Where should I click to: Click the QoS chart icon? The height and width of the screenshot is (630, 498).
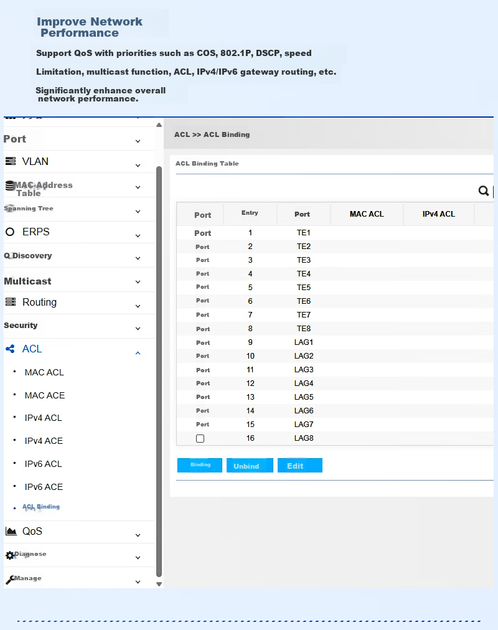(11, 531)
